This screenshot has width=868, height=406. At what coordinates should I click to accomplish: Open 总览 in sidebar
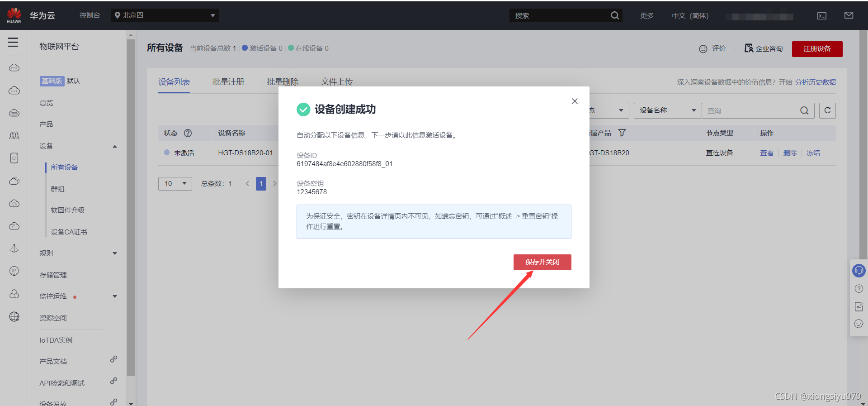pyautogui.click(x=46, y=103)
